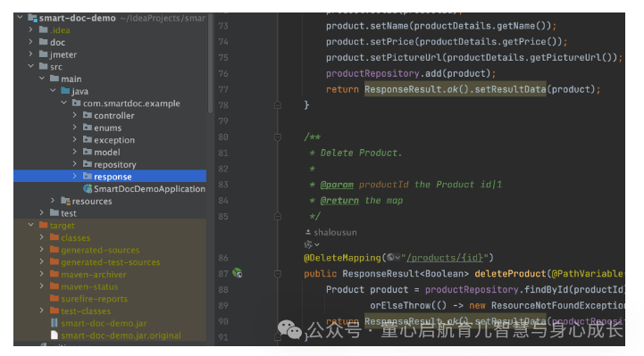This screenshot has height=356, width=644.
Task: Select the response package row
Action: 110,177
